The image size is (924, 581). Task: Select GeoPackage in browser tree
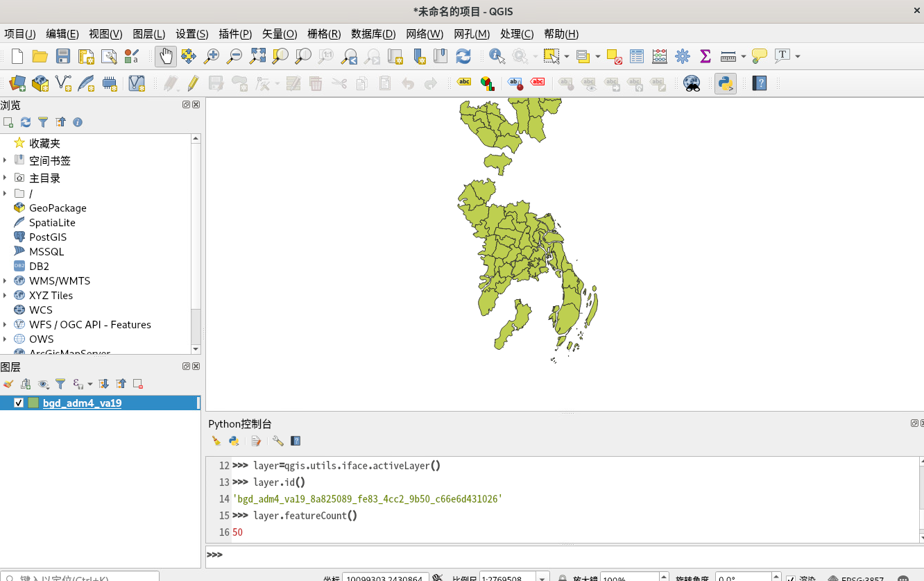(x=58, y=208)
